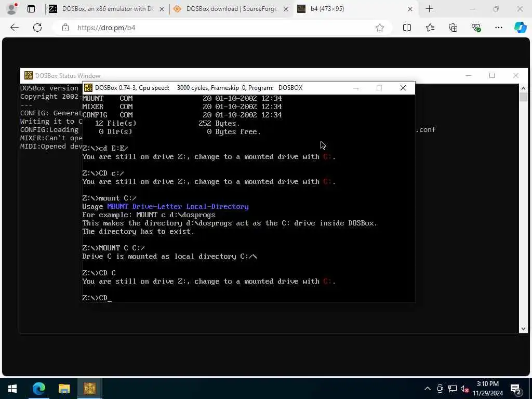The image size is (532, 399).
Task: Close the DOSBox Status Window
Action: click(516, 75)
